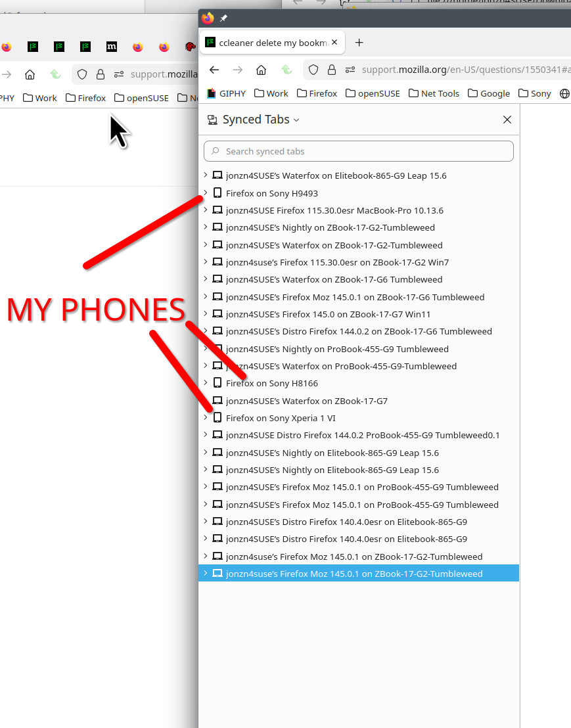Open openSUSE bookmarks folder in back window
571x728 pixels.
point(141,98)
